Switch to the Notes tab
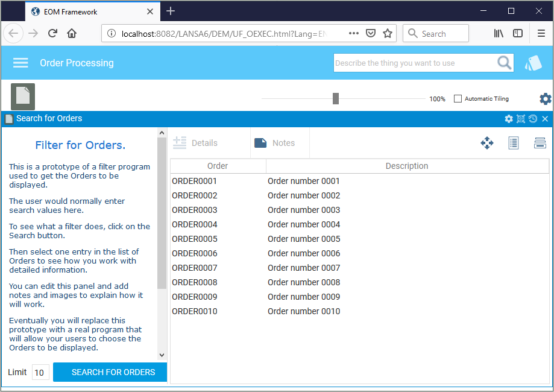554x392 pixels. click(274, 143)
